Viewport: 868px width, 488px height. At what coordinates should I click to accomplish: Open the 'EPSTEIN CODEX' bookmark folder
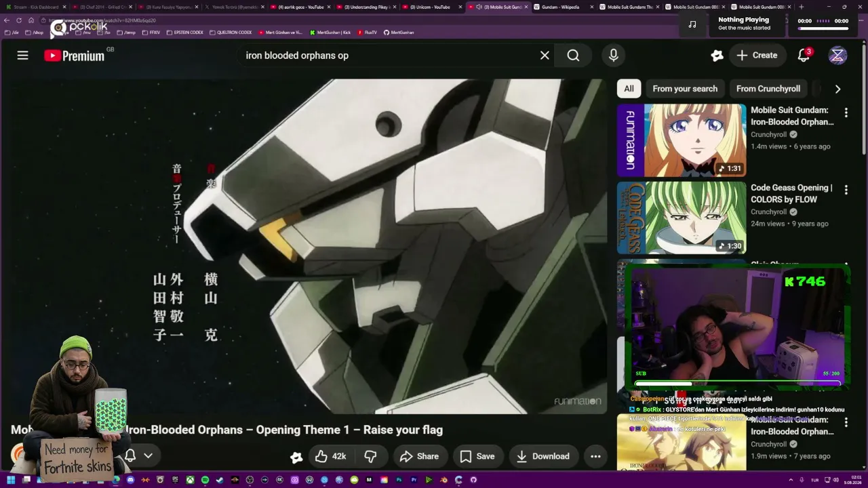[x=184, y=33]
